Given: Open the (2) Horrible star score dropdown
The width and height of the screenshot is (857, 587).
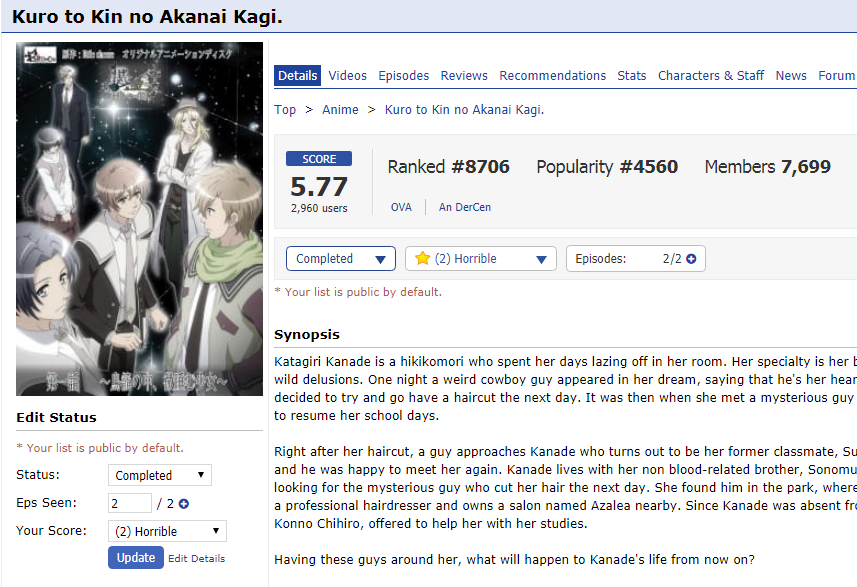Looking at the screenshot, I should 480,259.
